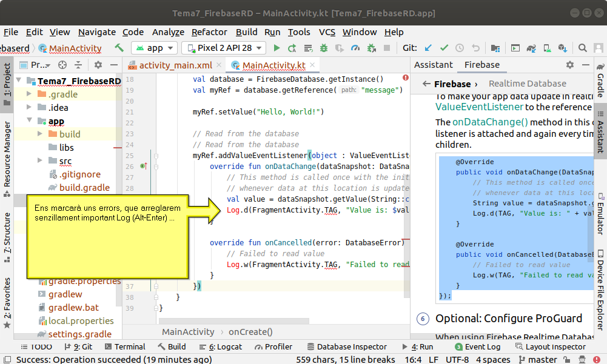
Task: Open the Refactor menu
Action: tap(209, 32)
